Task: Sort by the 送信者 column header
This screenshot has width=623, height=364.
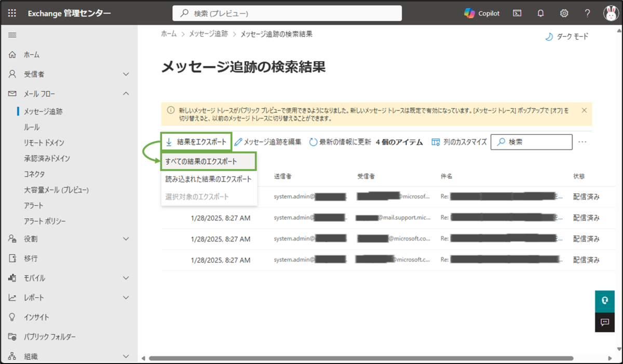Action: pos(283,176)
